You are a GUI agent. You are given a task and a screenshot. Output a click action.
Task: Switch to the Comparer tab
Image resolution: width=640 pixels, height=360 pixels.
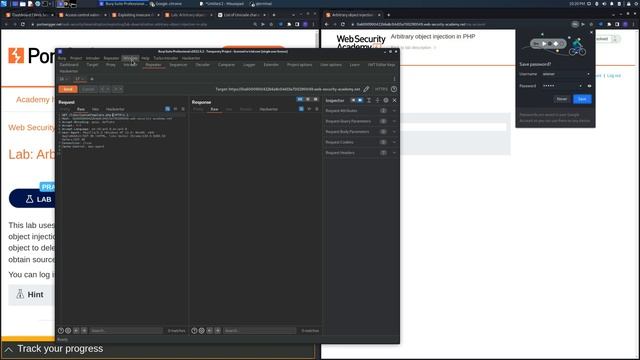[x=226, y=65]
